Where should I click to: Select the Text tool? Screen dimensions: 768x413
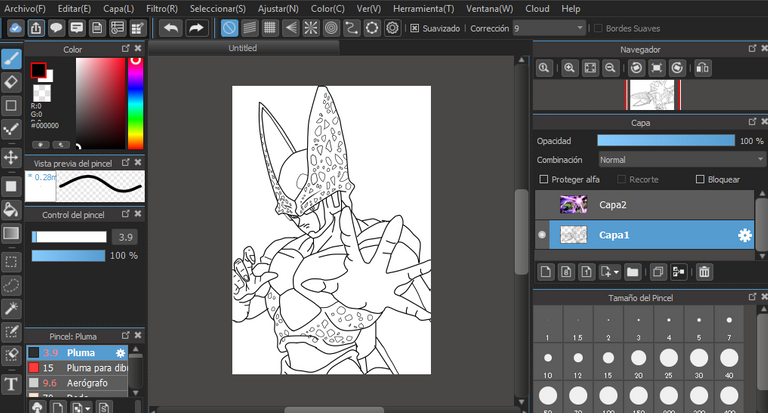point(11,384)
